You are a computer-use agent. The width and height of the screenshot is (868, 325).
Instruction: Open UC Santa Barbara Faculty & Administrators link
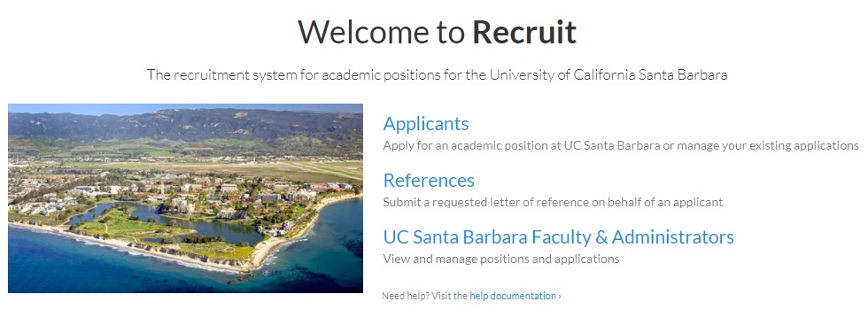pyautogui.click(x=559, y=237)
